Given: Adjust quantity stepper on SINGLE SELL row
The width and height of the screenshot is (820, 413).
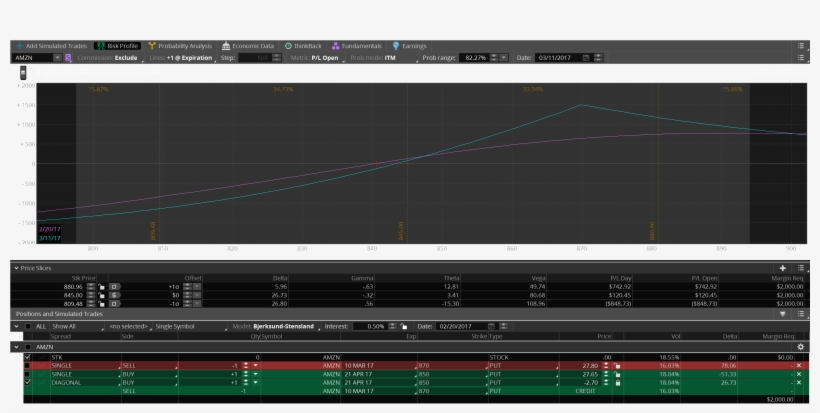Looking at the screenshot, I should click(x=245, y=366).
